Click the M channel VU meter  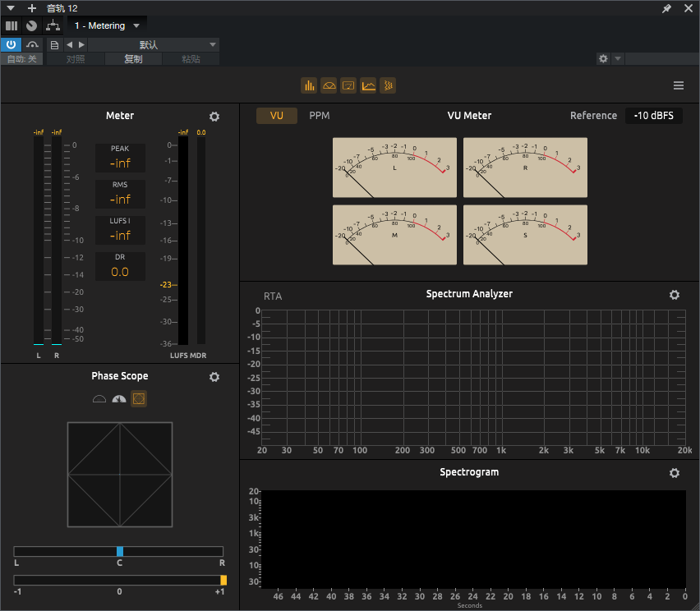(394, 235)
